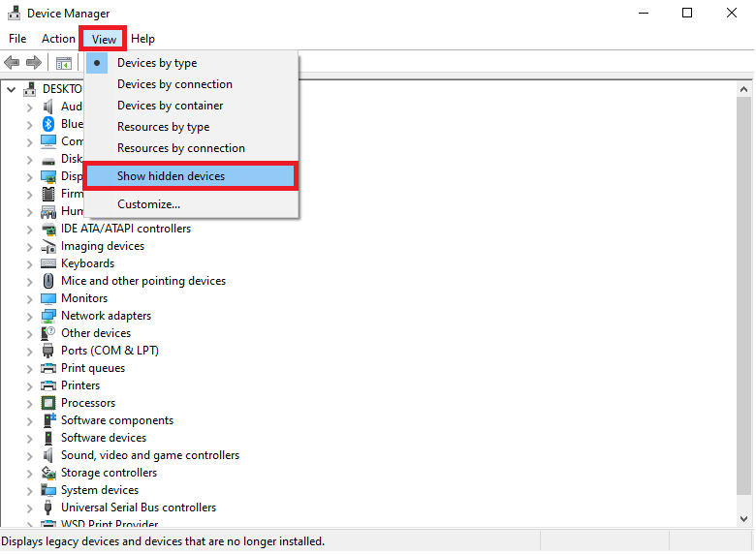Click the System devices folder icon
756x554 pixels.
(48, 490)
